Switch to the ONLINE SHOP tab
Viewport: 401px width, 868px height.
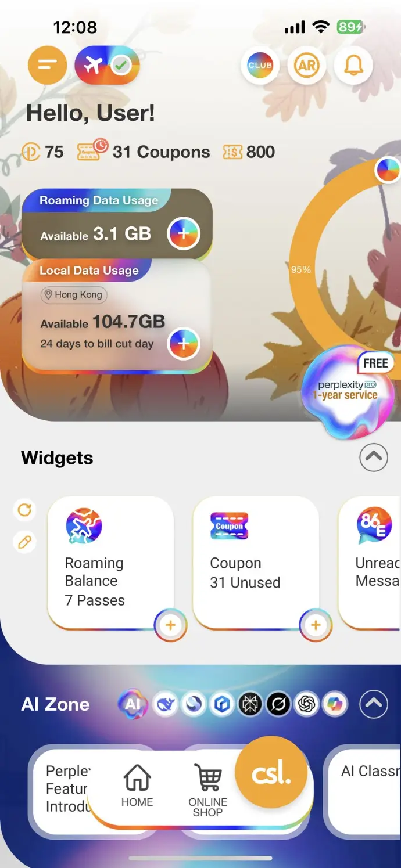coord(208,790)
